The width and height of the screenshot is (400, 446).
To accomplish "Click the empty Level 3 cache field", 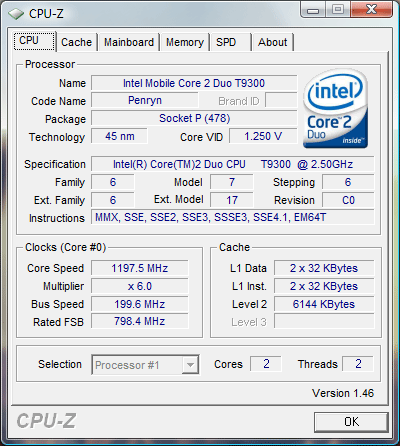I will point(324,321).
